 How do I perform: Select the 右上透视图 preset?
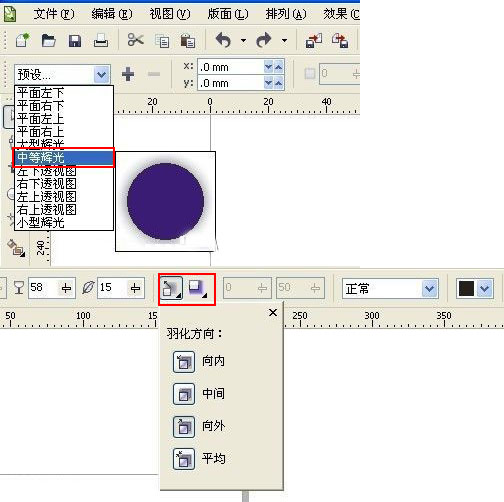point(64,209)
